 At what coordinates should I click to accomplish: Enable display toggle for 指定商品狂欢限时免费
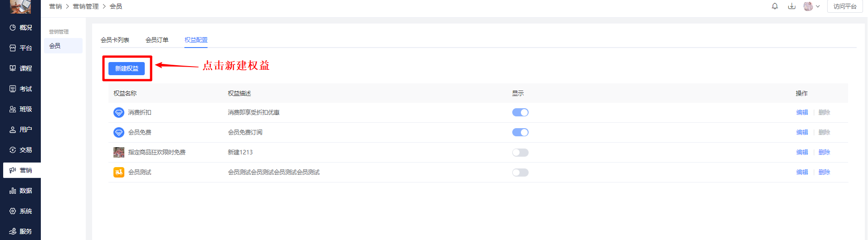(520, 153)
